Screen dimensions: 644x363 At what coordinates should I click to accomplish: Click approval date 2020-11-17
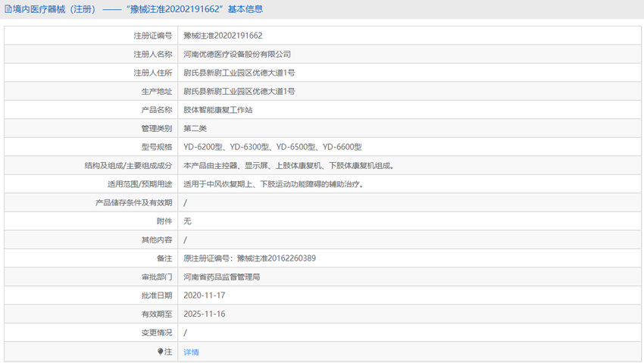pos(204,296)
